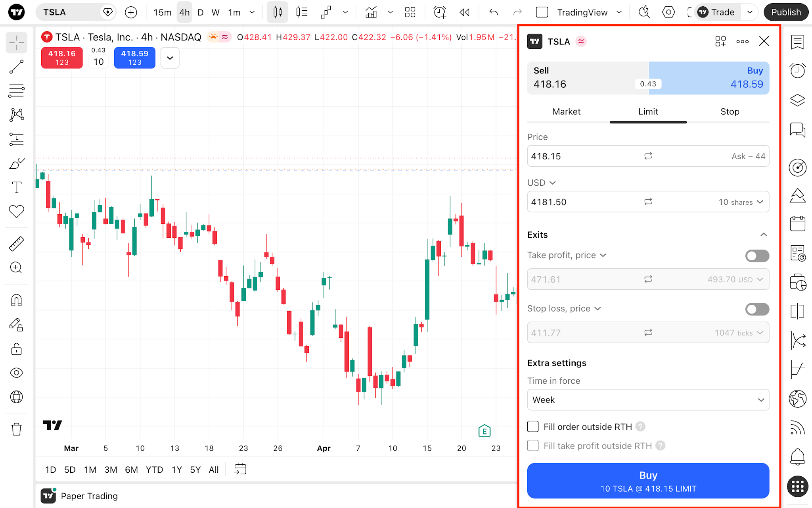The width and height of the screenshot is (812, 508).
Task: Set range to 1Y
Action: click(x=176, y=470)
